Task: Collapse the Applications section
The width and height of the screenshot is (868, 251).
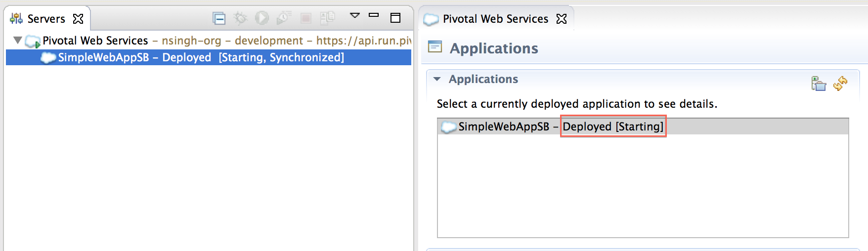Action: point(437,79)
